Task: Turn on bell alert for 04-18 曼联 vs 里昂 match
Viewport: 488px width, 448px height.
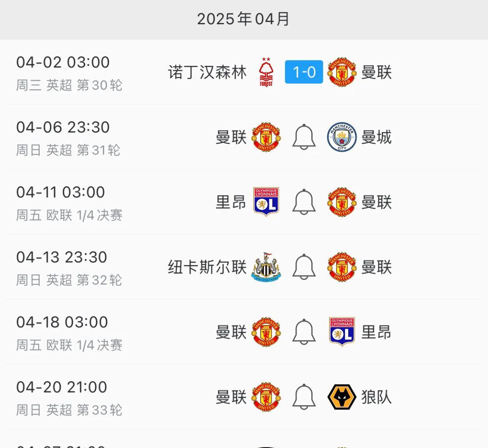Action: [x=304, y=332]
